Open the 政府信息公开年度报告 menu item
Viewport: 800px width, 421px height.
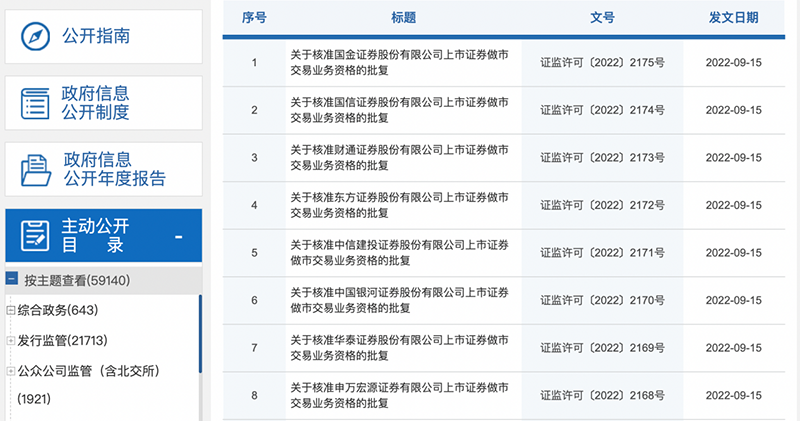pyautogui.click(x=103, y=169)
